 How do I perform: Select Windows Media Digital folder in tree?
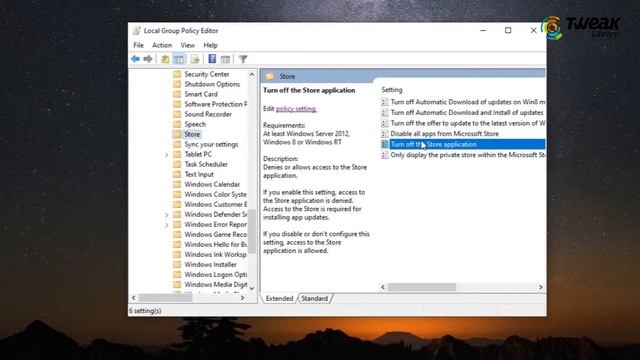pos(216,285)
